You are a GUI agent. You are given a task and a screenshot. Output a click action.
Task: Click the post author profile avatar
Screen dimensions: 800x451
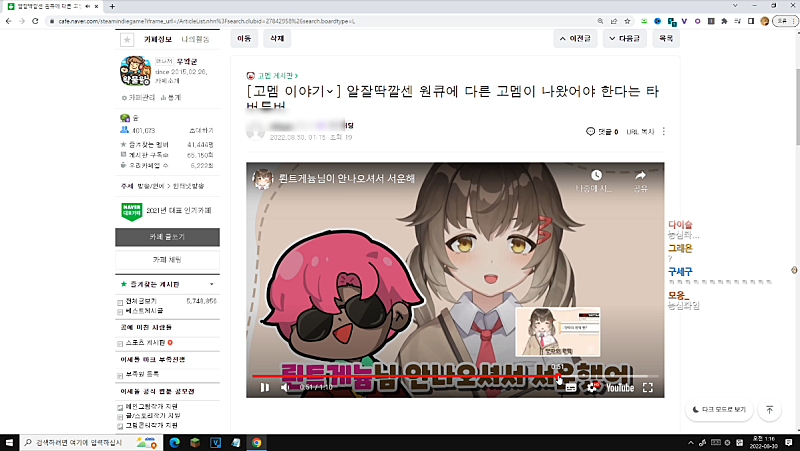256,131
